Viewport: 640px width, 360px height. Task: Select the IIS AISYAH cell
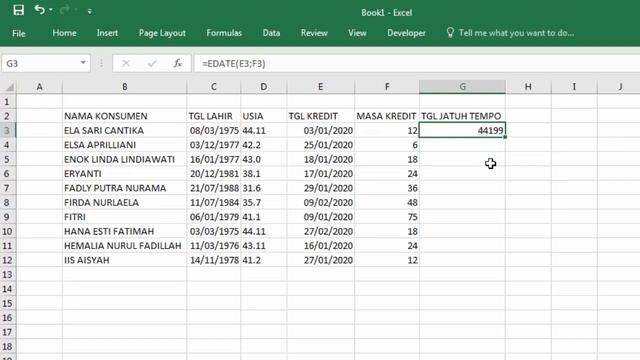coord(124,260)
